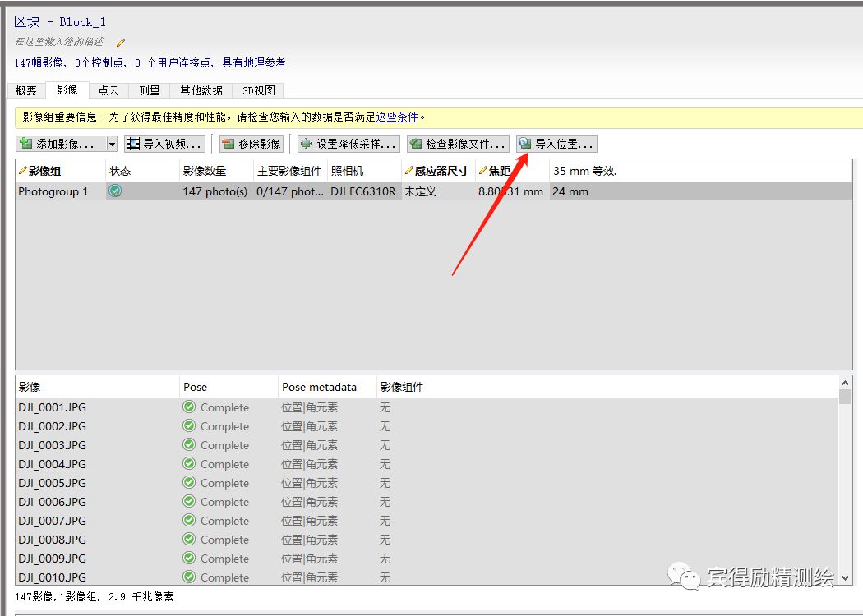Viewport: 863px width, 616px height.
Task: Open the dropdown arrow next to 添加影像
Action: click(112, 144)
